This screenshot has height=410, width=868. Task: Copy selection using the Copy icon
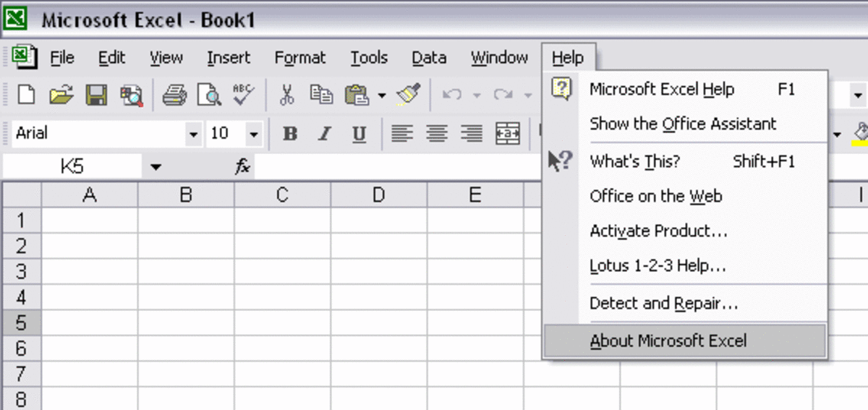coord(320,95)
